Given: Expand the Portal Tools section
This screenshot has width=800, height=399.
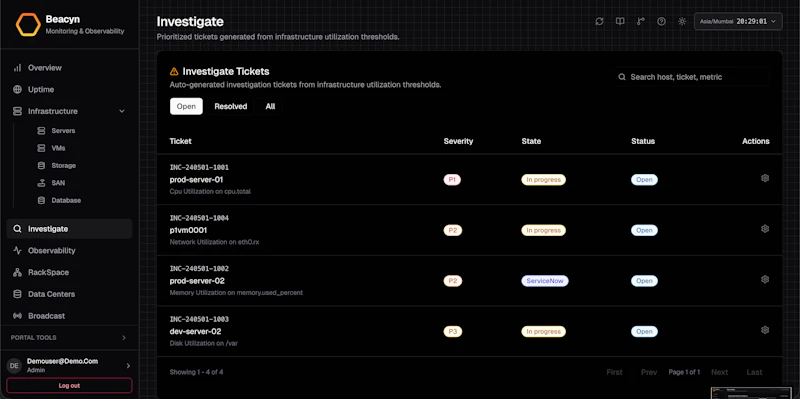Looking at the screenshot, I should coord(69,338).
